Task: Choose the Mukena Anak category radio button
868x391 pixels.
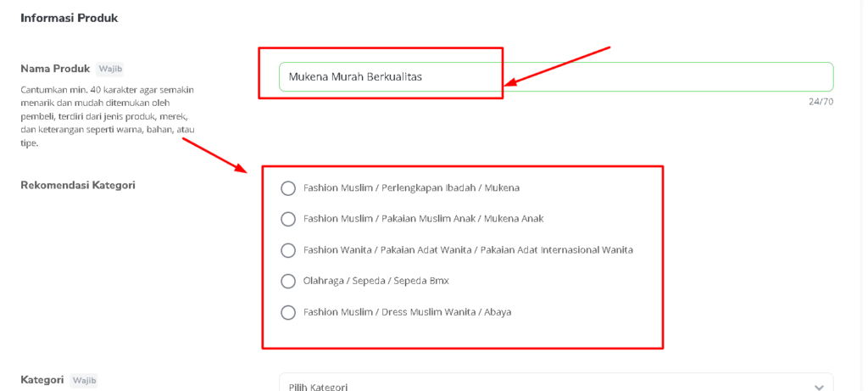Action: pos(288,219)
